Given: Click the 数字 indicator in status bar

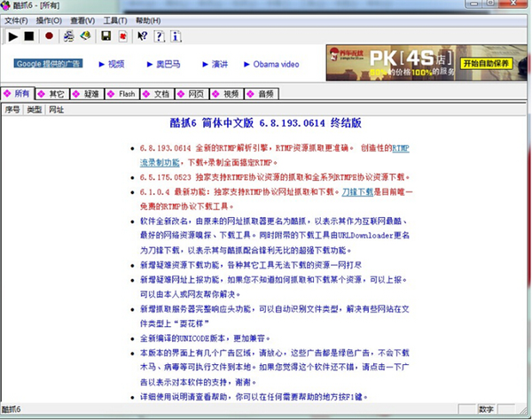Looking at the screenshot, I should (486, 409).
